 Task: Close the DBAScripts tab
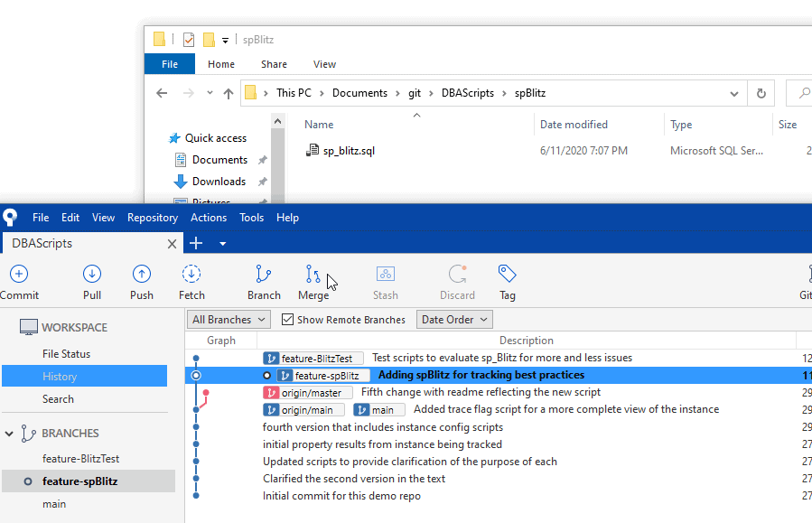(172, 244)
